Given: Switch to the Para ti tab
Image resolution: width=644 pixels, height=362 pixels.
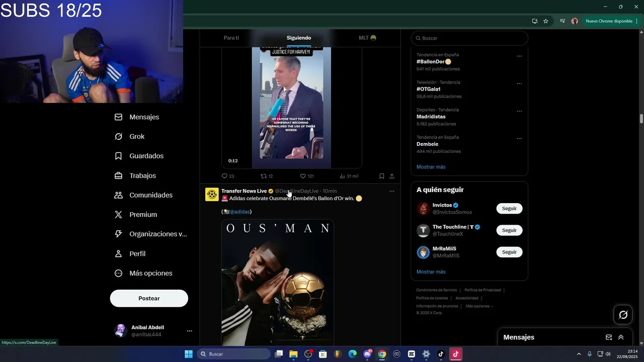Looking at the screenshot, I should (231, 38).
